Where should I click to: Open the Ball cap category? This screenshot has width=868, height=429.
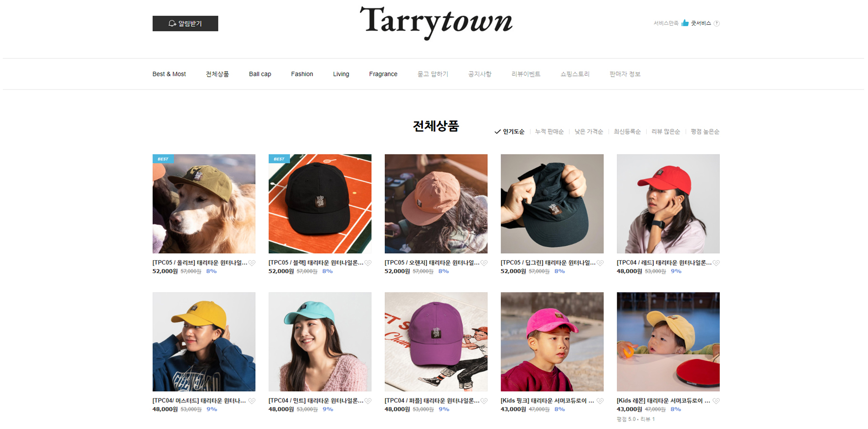(260, 74)
